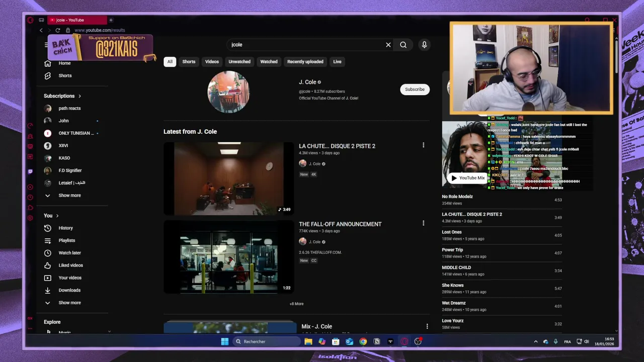Open LA CHUTE video thumbnail
Image resolution: width=644 pixels, height=362 pixels.
point(229,178)
